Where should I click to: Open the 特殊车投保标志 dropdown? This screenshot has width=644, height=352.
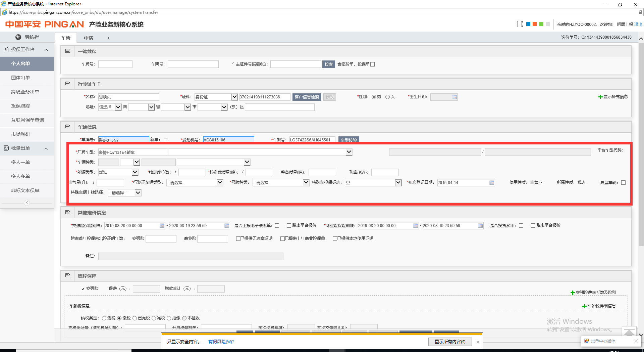pos(398,182)
